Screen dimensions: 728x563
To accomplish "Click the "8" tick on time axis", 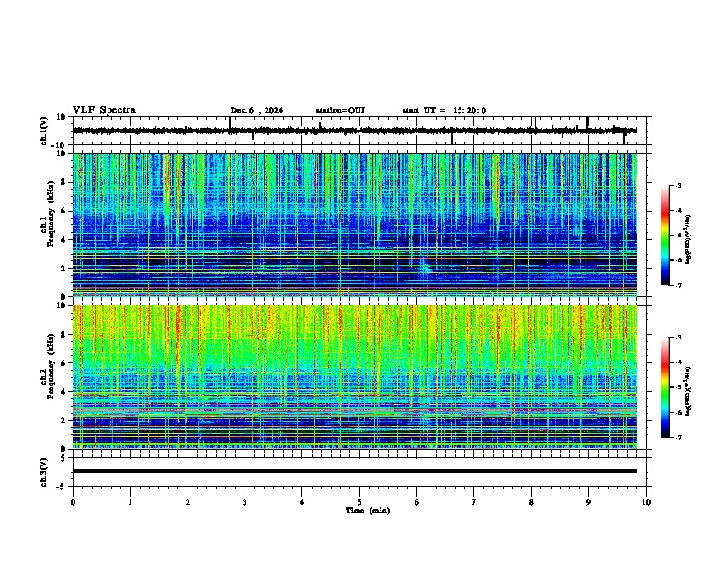I will click(531, 502).
